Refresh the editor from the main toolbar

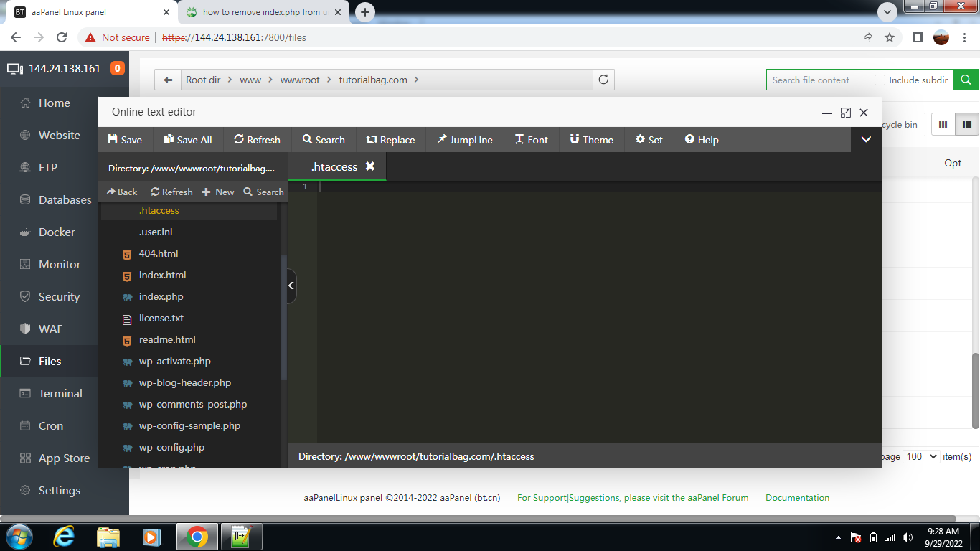coord(258,140)
